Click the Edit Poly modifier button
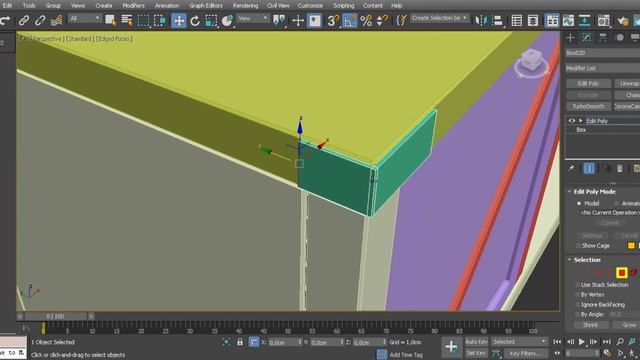 tap(589, 83)
